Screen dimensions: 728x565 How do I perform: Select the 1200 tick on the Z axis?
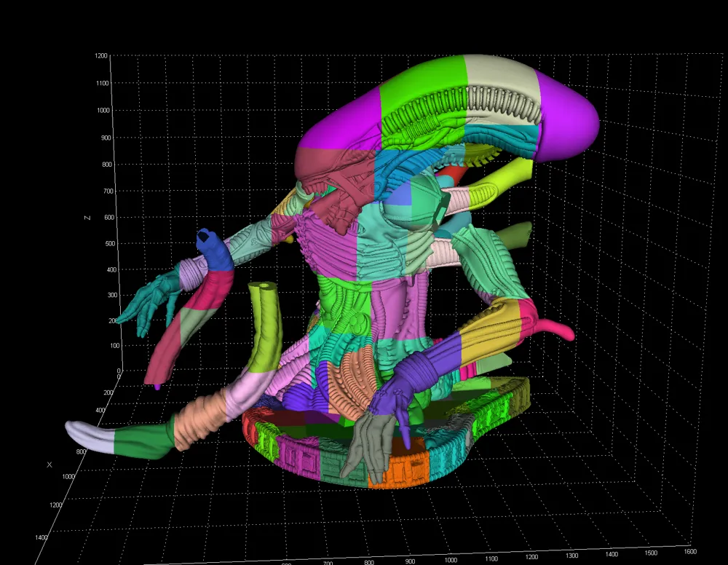pos(101,56)
